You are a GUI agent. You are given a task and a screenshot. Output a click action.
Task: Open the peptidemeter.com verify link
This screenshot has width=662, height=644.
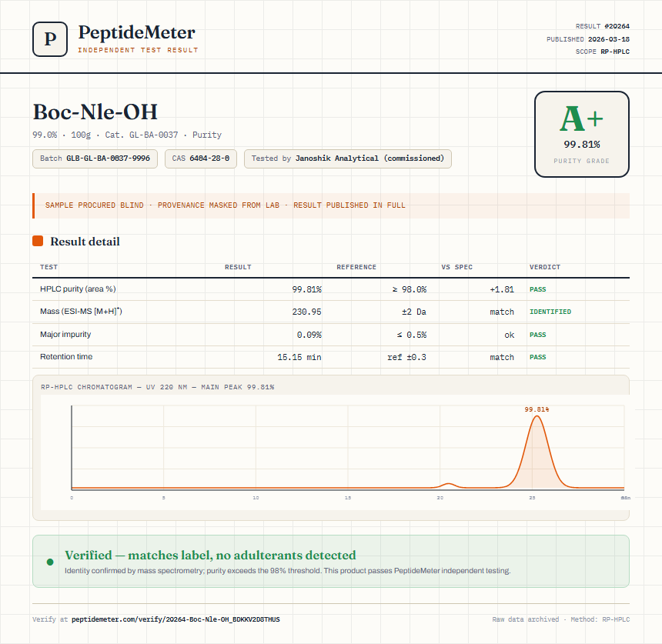[x=176, y=619]
